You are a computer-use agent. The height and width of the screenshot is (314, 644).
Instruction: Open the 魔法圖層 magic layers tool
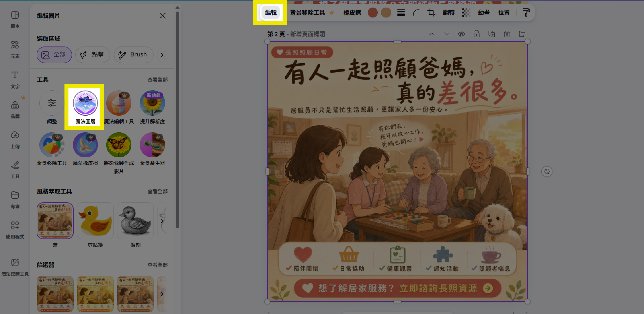click(85, 107)
